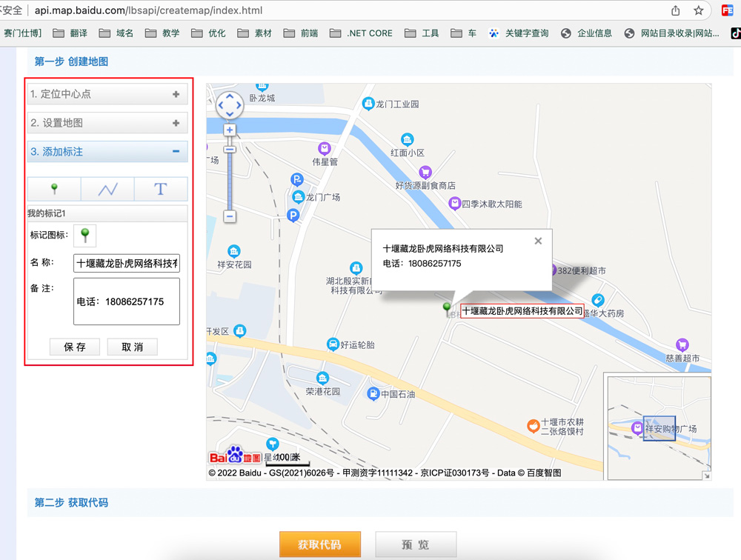
Task: Click the 龙门工业园 map POI icon
Action: click(x=368, y=104)
